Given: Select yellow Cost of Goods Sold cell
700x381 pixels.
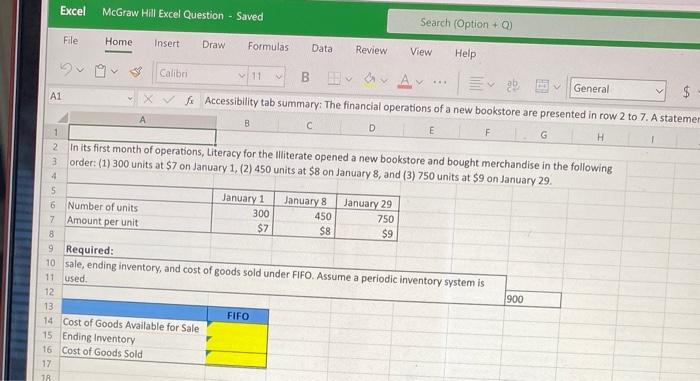Looking at the screenshot, I should click(236, 360).
